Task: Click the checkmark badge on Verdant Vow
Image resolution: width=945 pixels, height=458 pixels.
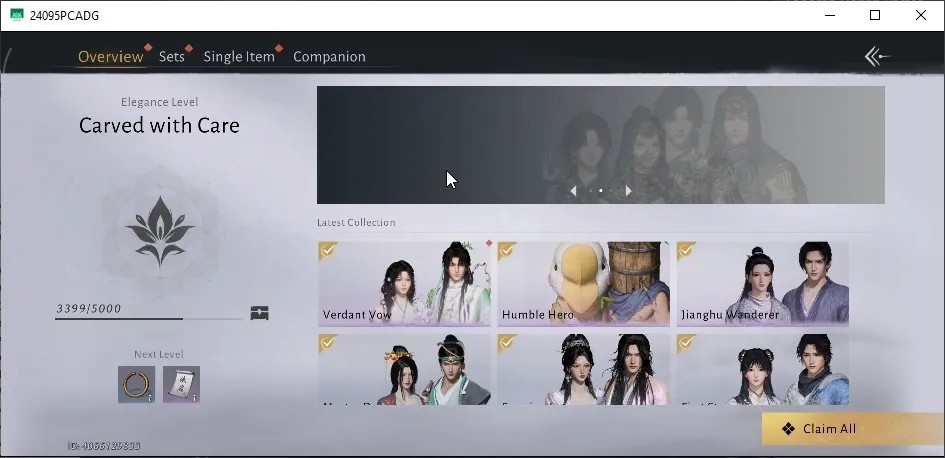Action: [x=328, y=251]
